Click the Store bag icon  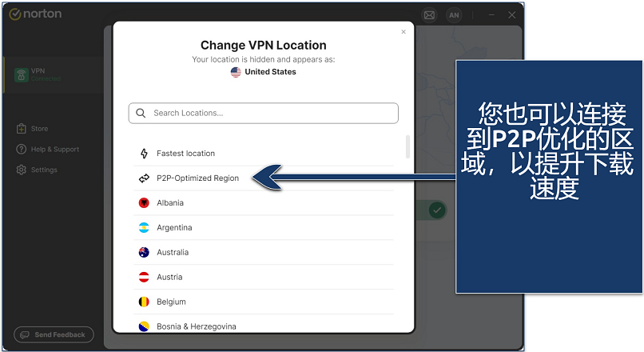pyautogui.click(x=22, y=129)
